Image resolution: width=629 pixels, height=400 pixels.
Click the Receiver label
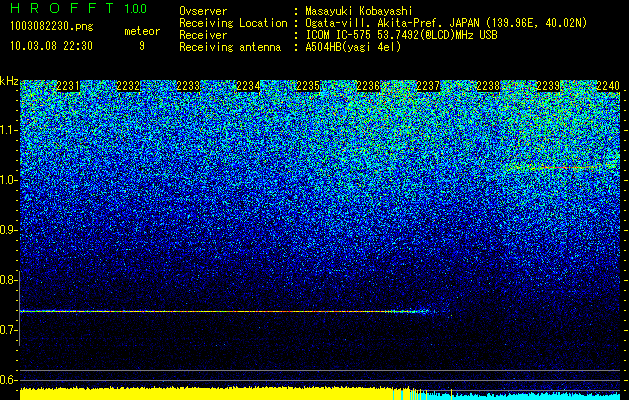[203, 35]
